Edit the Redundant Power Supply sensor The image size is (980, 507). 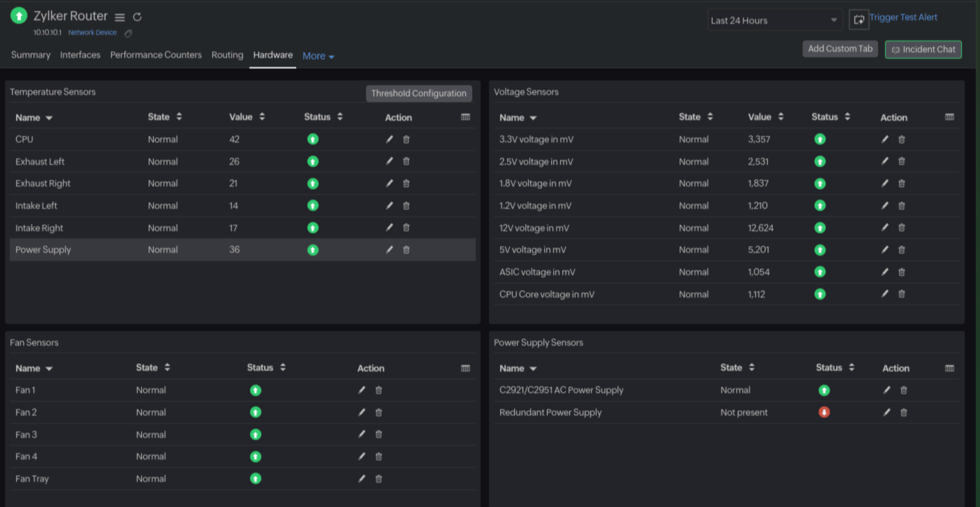[886, 412]
